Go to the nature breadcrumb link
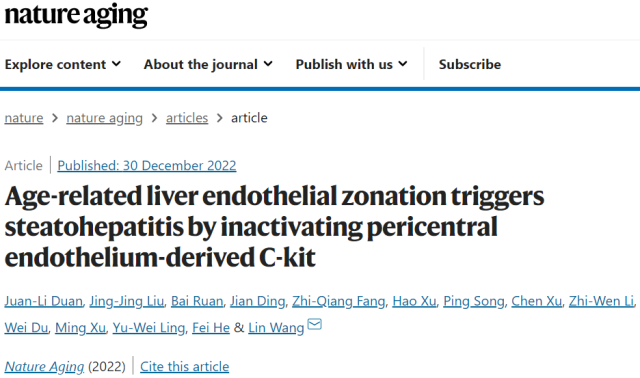The height and width of the screenshot is (378, 640). pos(24,118)
